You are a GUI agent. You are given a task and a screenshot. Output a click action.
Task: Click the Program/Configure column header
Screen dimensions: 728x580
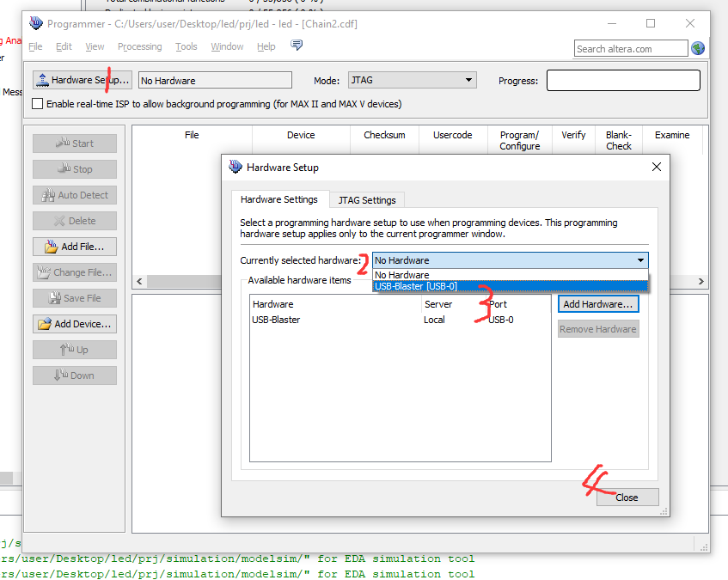point(519,140)
